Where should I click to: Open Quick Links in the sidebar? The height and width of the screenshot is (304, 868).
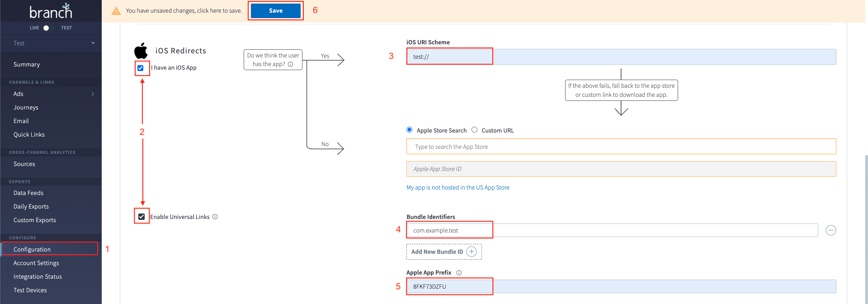pos(29,134)
